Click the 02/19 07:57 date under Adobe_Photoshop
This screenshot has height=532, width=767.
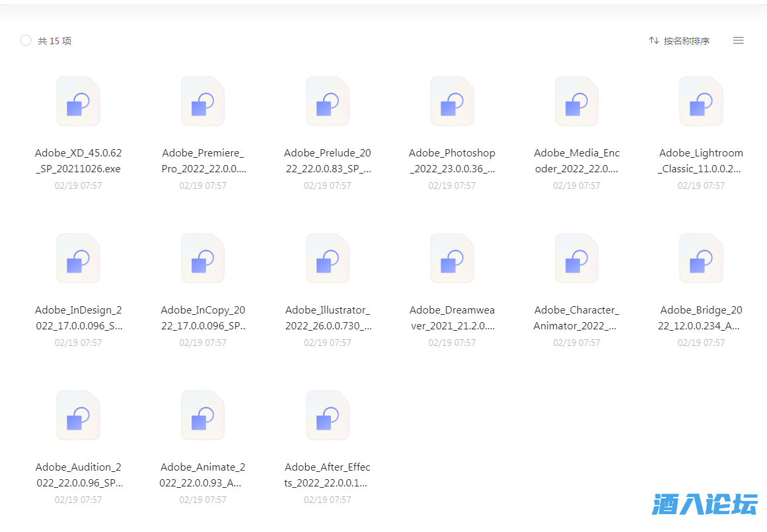click(452, 185)
